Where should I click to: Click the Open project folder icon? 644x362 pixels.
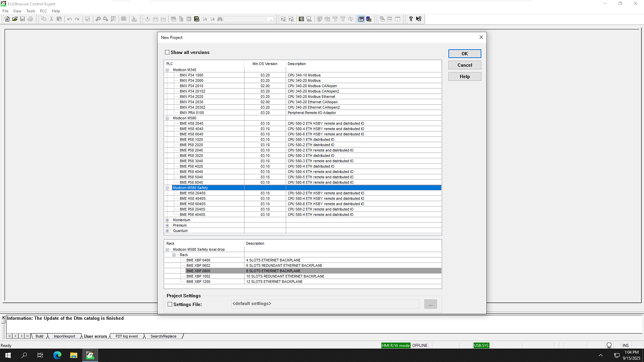[x=15, y=19]
